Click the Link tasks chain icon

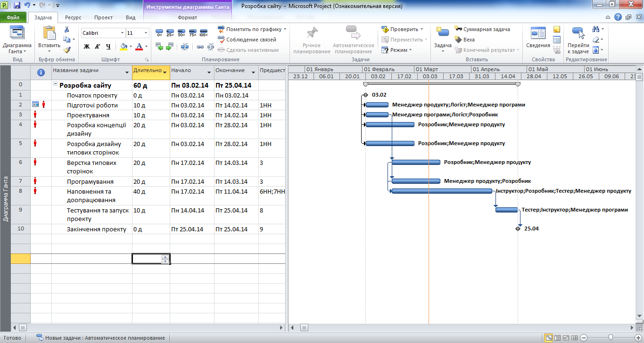[x=200, y=47]
